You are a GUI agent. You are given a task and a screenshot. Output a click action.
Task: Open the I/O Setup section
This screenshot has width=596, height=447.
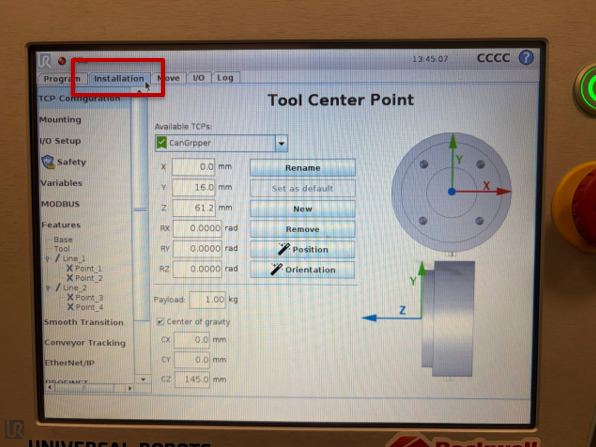click(x=60, y=141)
